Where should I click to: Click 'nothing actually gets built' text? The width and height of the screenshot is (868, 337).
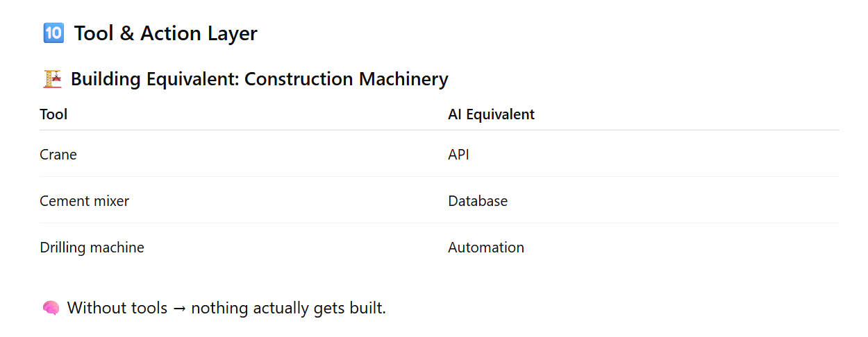(x=287, y=308)
